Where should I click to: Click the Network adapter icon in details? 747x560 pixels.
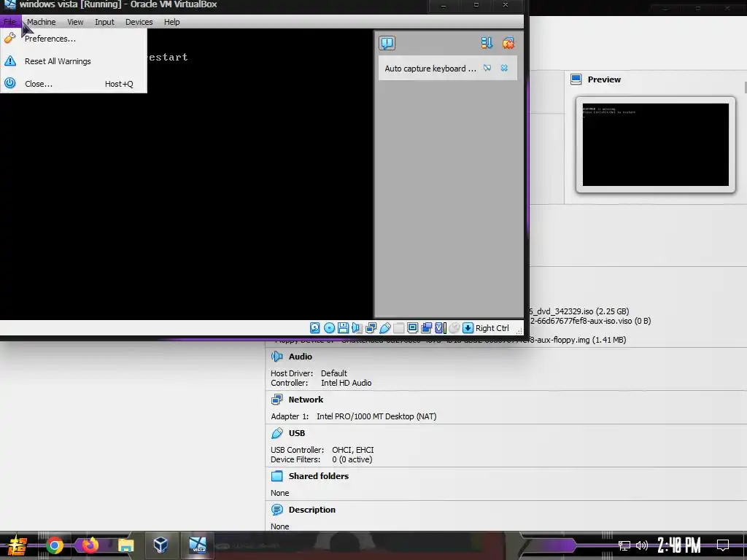tap(276, 400)
